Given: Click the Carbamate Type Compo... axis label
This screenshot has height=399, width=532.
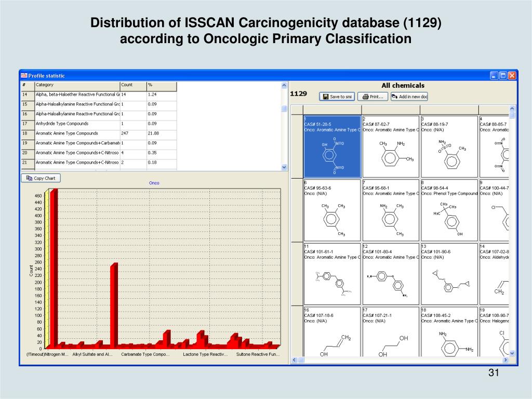Looking at the screenshot, I should [145, 354].
